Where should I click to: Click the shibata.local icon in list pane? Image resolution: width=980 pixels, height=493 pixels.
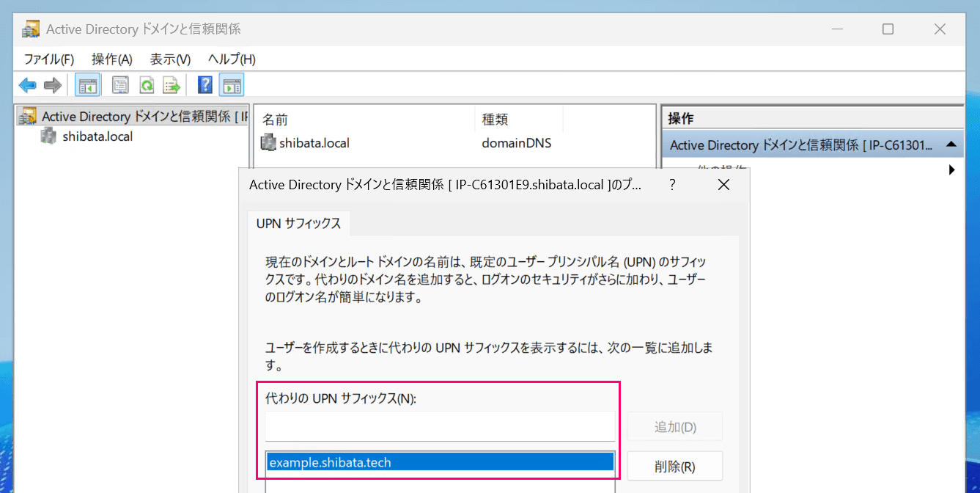(x=268, y=143)
